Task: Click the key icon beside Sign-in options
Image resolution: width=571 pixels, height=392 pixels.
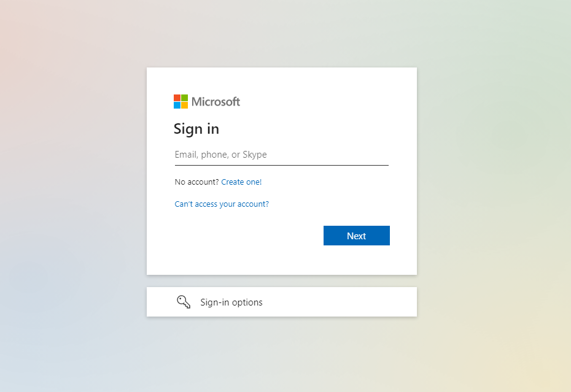Action: 184,302
